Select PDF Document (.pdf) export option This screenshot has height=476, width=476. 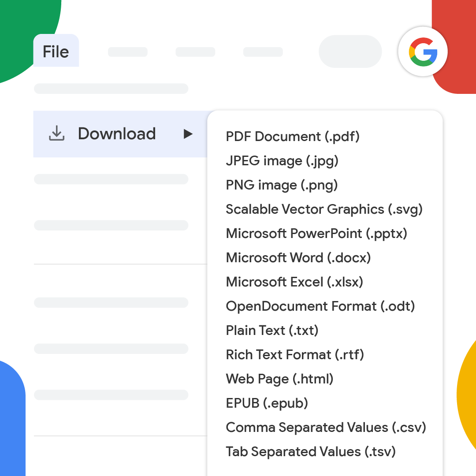(292, 137)
